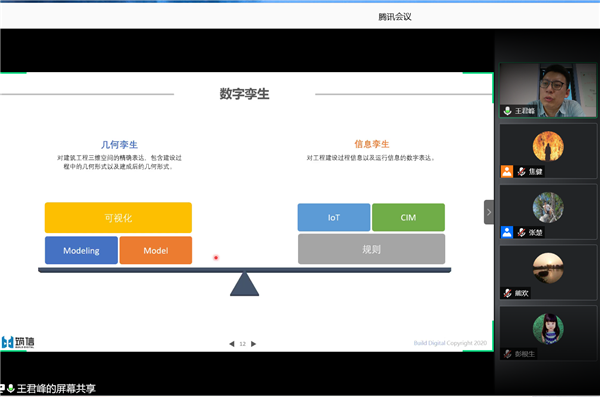Click the yellow 可视化 block on the slide
600x397 pixels.
pos(118,217)
